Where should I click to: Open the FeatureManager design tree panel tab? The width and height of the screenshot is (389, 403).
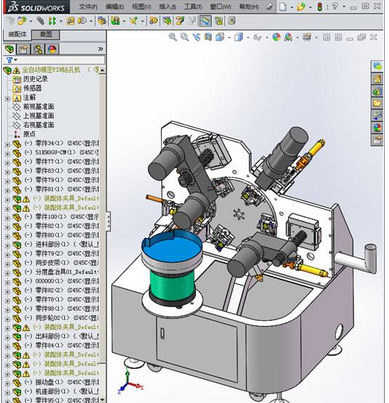click(10, 49)
